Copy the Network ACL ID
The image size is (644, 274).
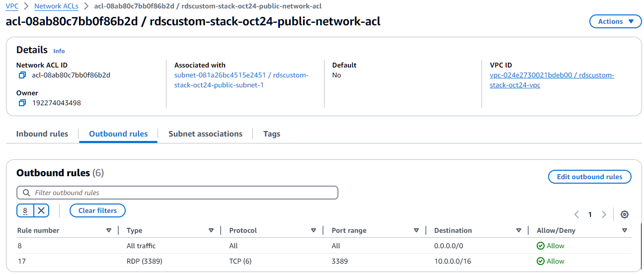(22, 75)
